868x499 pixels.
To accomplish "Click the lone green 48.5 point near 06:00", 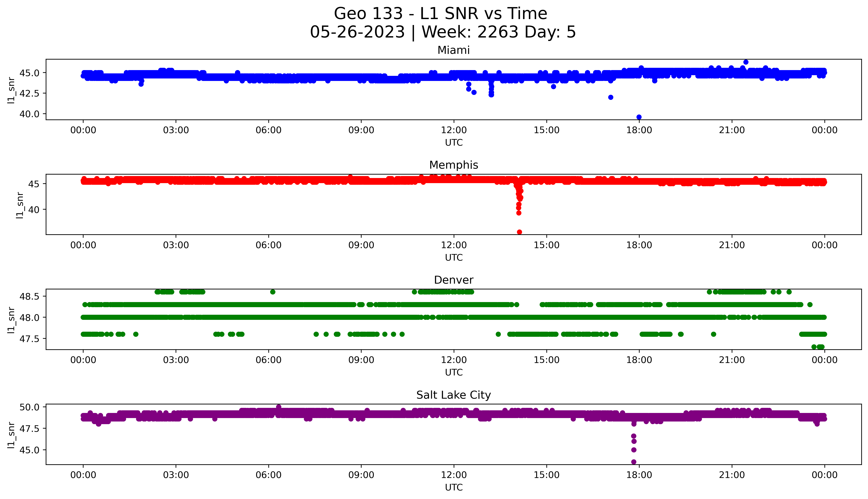I will pyautogui.click(x=273, y=292).
